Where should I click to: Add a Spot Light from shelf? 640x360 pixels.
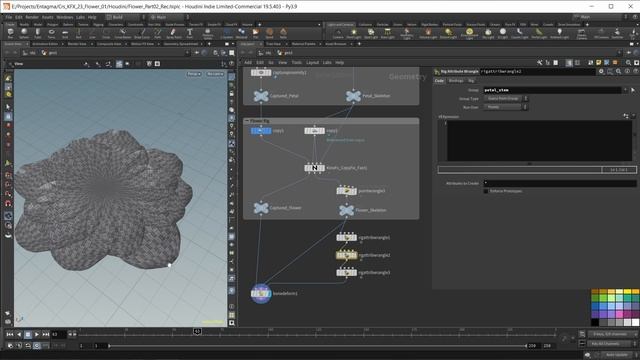[371, 33]
